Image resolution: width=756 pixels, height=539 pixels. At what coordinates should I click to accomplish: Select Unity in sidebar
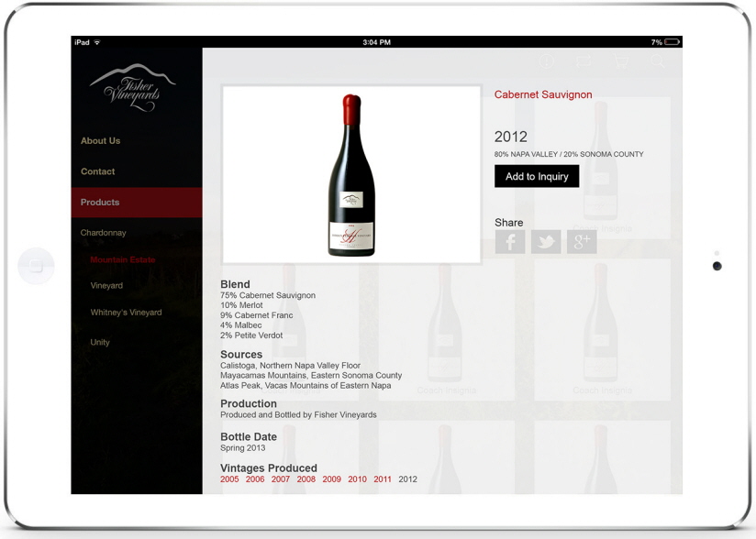click(100, 342)
